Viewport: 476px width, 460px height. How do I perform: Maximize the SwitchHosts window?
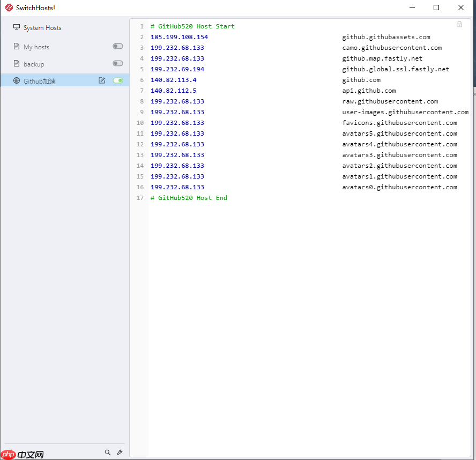[436, 8]
